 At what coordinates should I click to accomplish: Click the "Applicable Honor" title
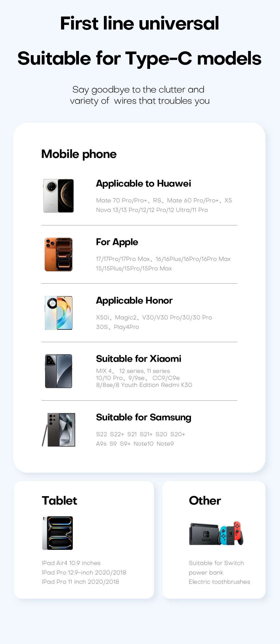pyautogui.click(x=134, y=300)
